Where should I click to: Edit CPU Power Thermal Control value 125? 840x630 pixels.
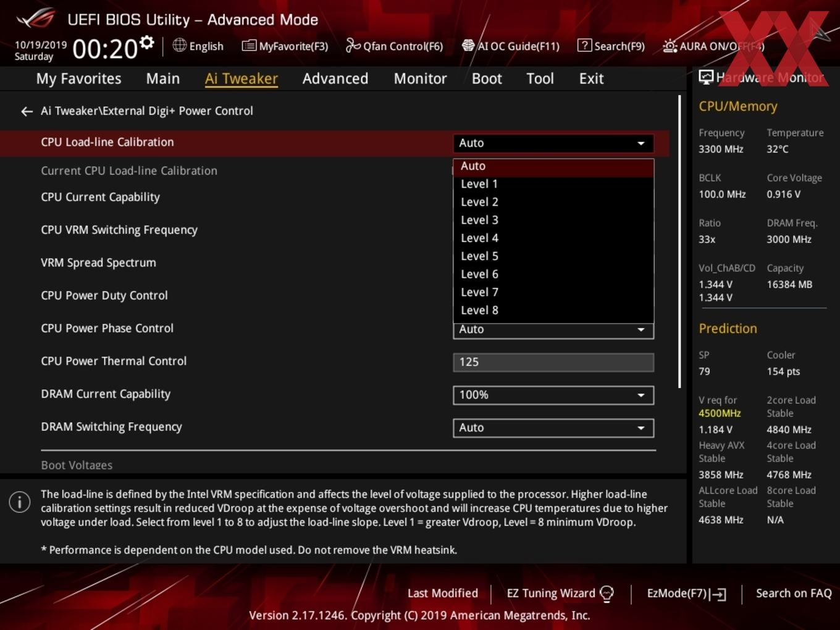click(x=553, y=363)
